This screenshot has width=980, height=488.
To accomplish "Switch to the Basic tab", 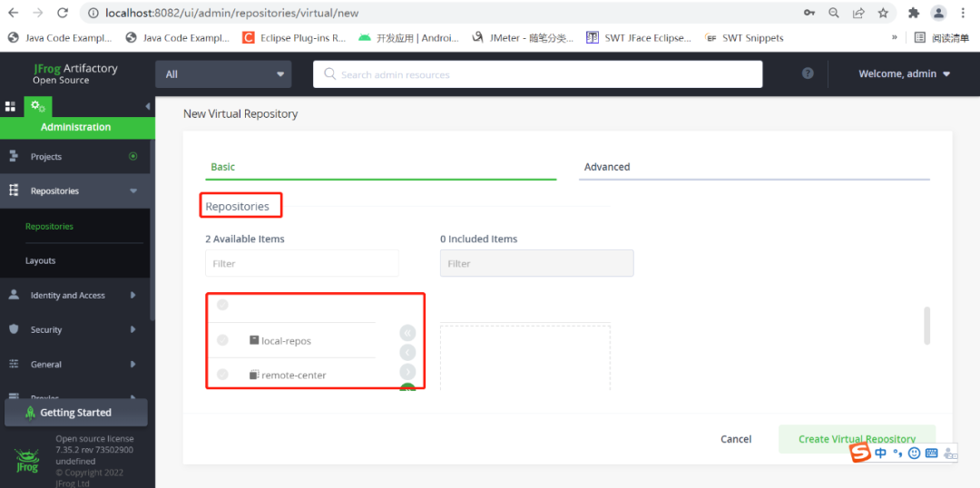I will coord(380,167).
